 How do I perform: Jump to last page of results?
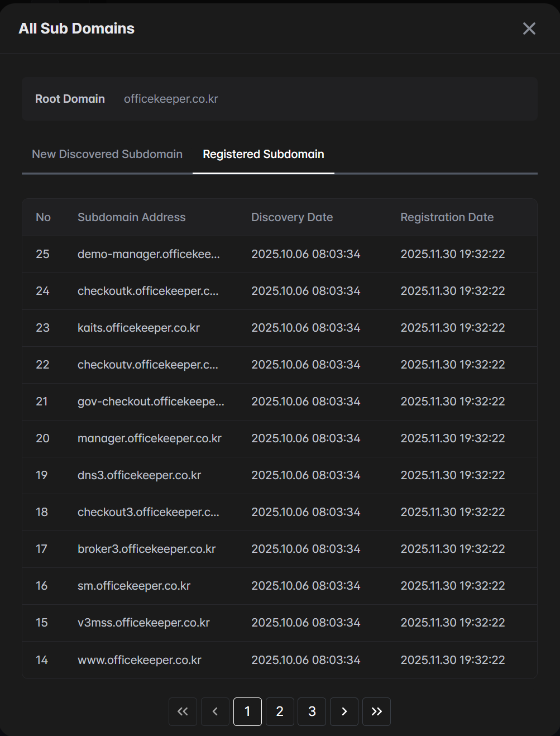(x=376, y=711)
